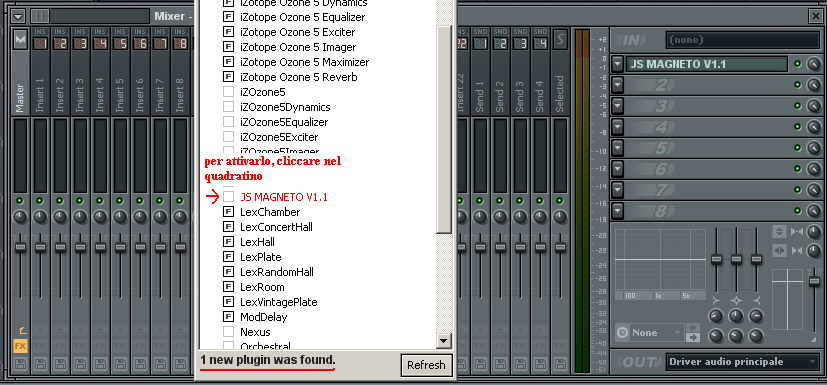Open JS MAGNETO V1.1 effect slot
Screen dimensions: 827x385
[x=707, y=64]
